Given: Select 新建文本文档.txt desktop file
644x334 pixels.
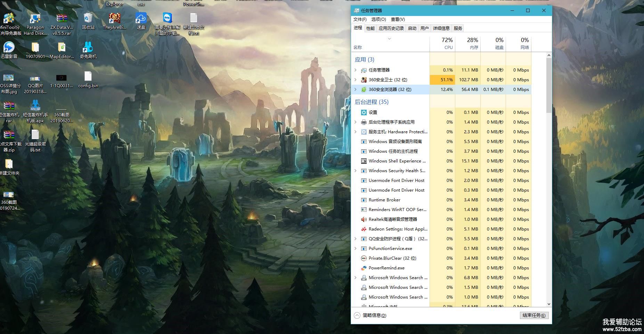Looking at the screenshot, I should pos(194,24).
